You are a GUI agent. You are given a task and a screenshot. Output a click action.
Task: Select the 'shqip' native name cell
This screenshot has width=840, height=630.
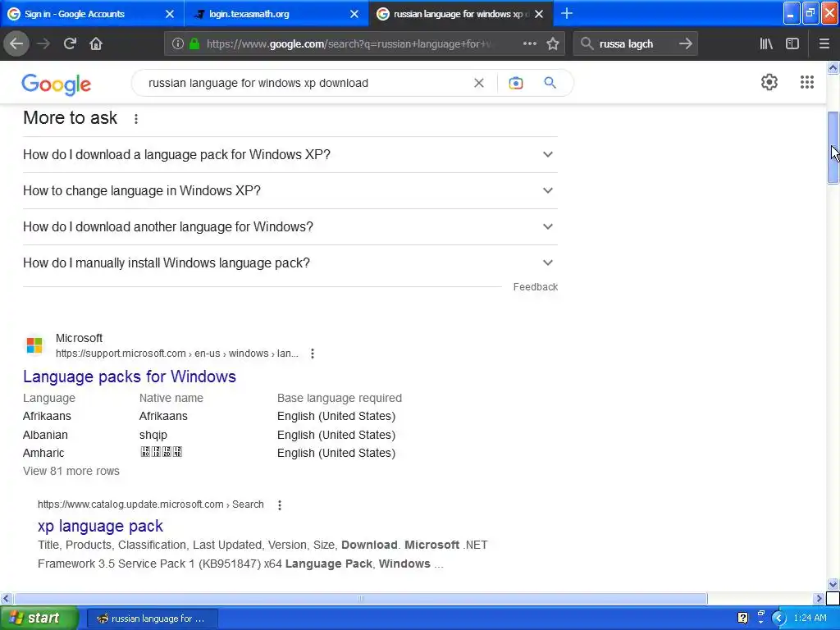[153, 435]
